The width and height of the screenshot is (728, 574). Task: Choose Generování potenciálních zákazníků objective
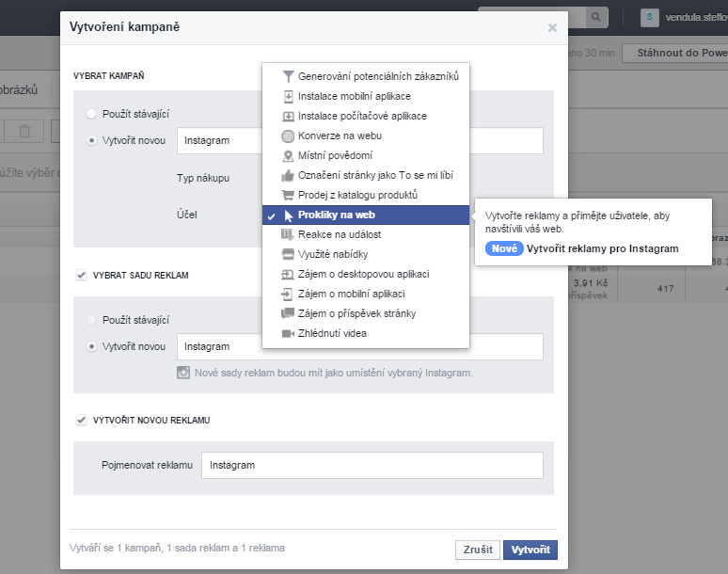coord(366,76)
